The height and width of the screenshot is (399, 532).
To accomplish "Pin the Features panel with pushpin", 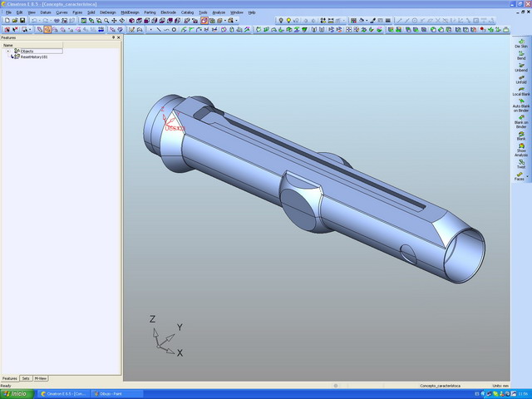I will click(x=114, y=37).
